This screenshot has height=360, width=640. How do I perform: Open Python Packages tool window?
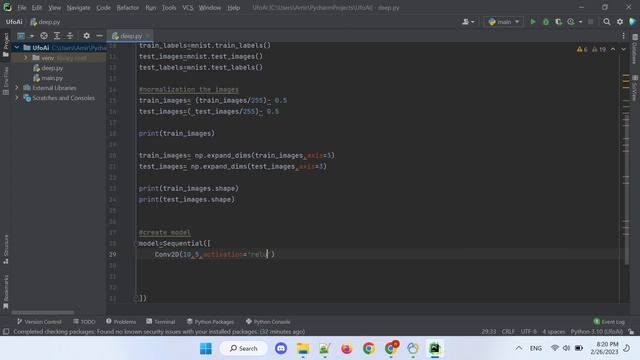tap(210, 322)
